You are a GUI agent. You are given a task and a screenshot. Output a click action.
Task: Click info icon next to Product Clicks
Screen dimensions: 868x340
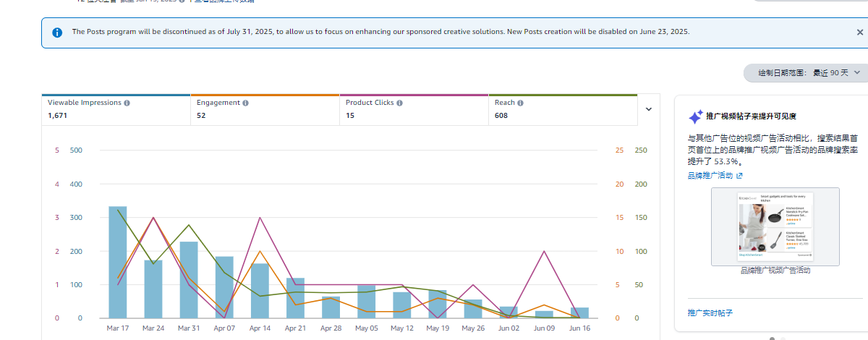tap(399, 103)
